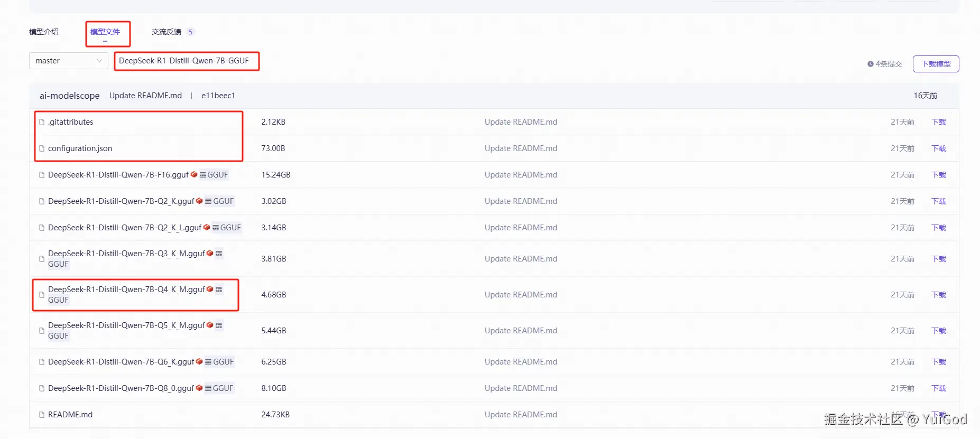The height and width of the screenshot is (439, 980).
Task: Download the 3.14GB Q2_K_L.gguf file
Action: (939, 228)
